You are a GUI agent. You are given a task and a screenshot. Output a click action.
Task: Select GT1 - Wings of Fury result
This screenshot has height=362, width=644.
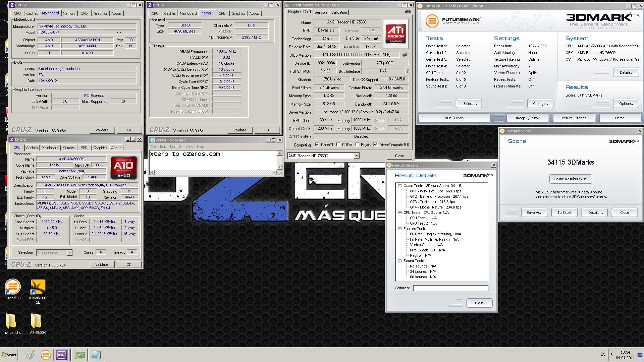[435, 191]
